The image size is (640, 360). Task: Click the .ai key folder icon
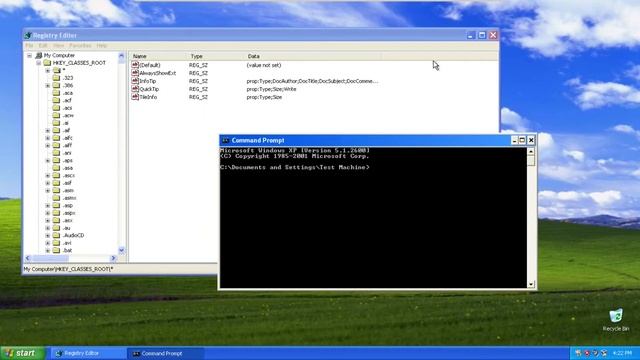pos(56,122)
